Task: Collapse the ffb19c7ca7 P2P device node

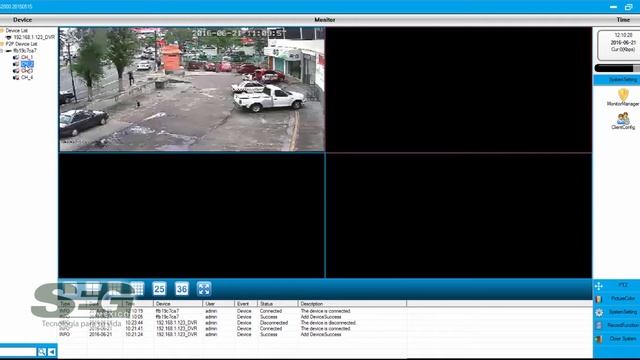Action: click(2, 51)
